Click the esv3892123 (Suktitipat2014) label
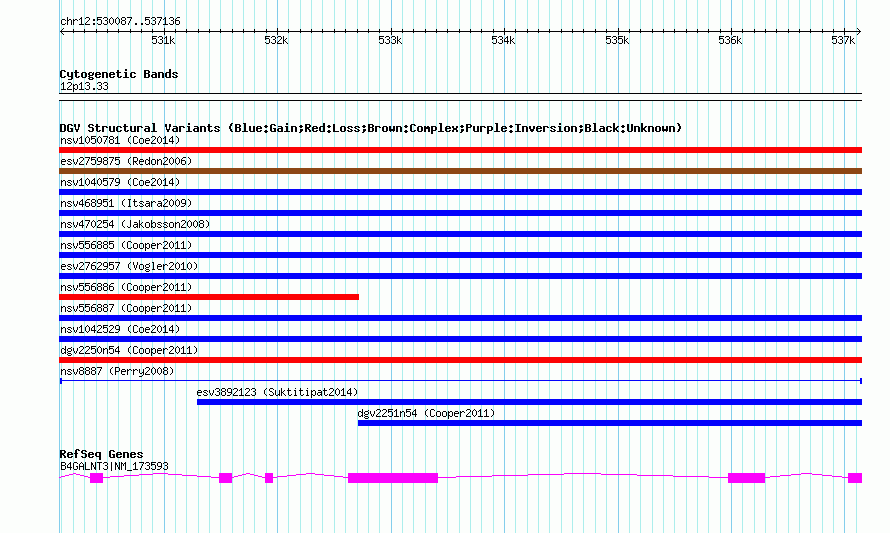The image size is (890, 533). [x=277, y=392]
